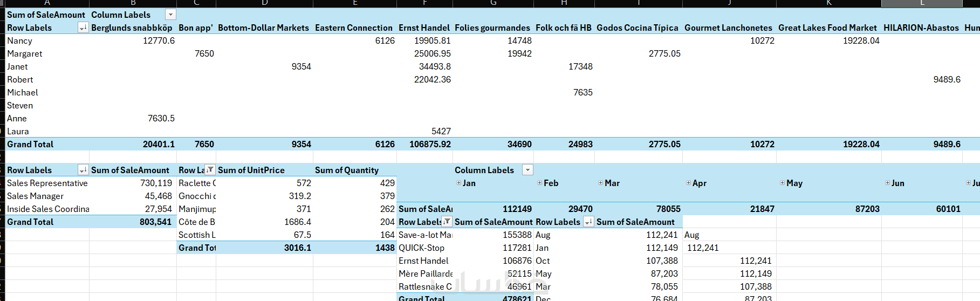Select the Inside Sales Coordina row label
This screenshot has height=301, width=980.
(48, 209)
